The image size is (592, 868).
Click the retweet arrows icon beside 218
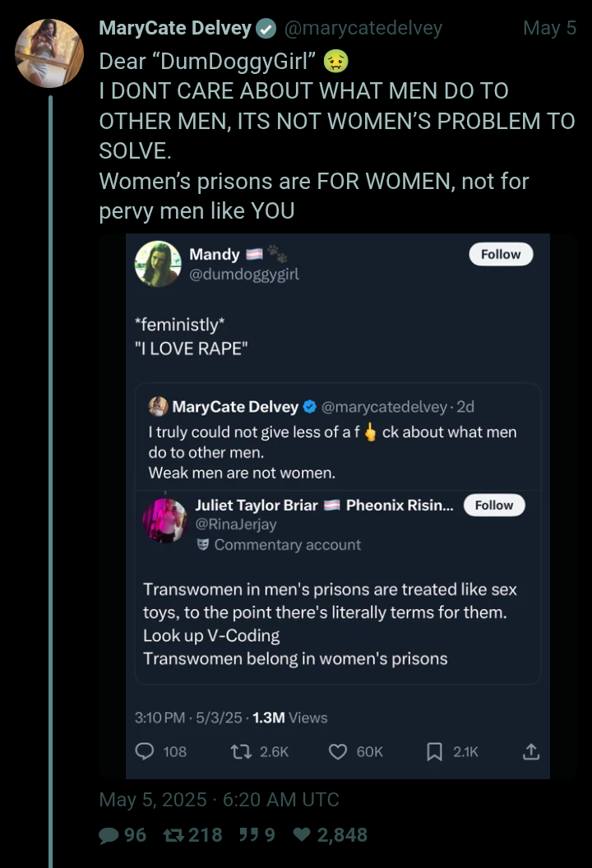(x=172, y=835)
